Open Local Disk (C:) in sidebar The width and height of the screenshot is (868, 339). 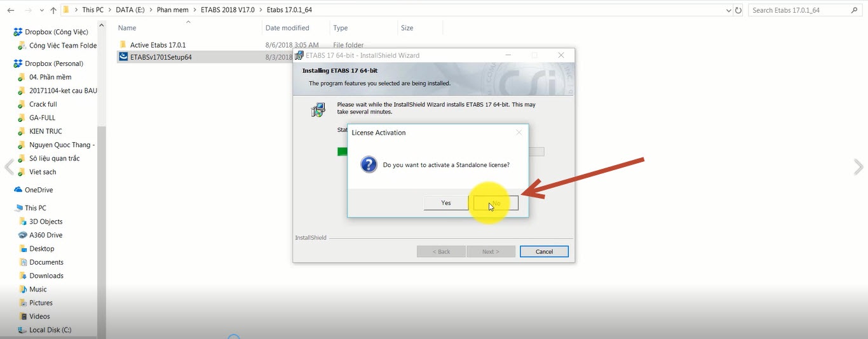(50, 330)
